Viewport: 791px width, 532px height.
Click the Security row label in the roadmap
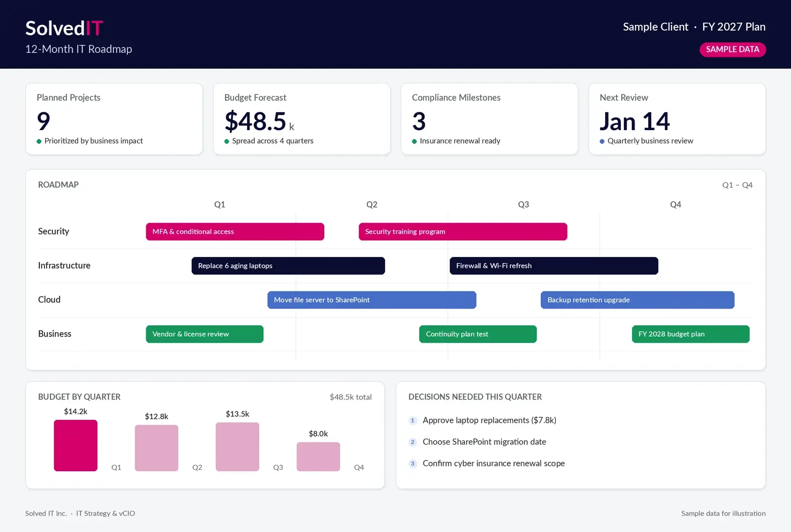pyautogui.click(x=53, y=231)
